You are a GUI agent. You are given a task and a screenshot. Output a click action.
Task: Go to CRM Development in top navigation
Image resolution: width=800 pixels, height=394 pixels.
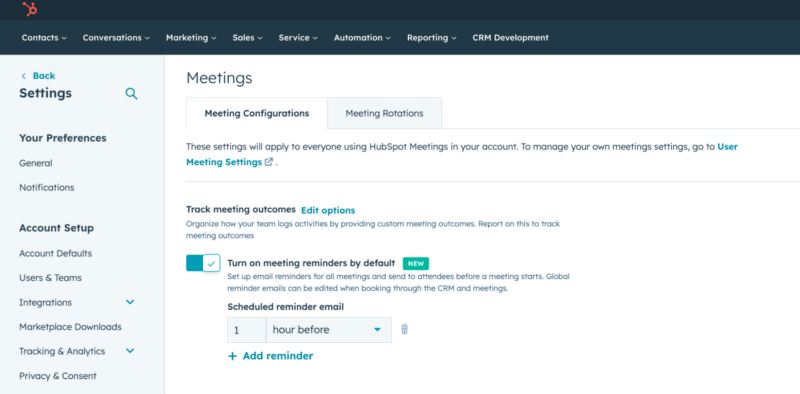click(x=510, y=38)
